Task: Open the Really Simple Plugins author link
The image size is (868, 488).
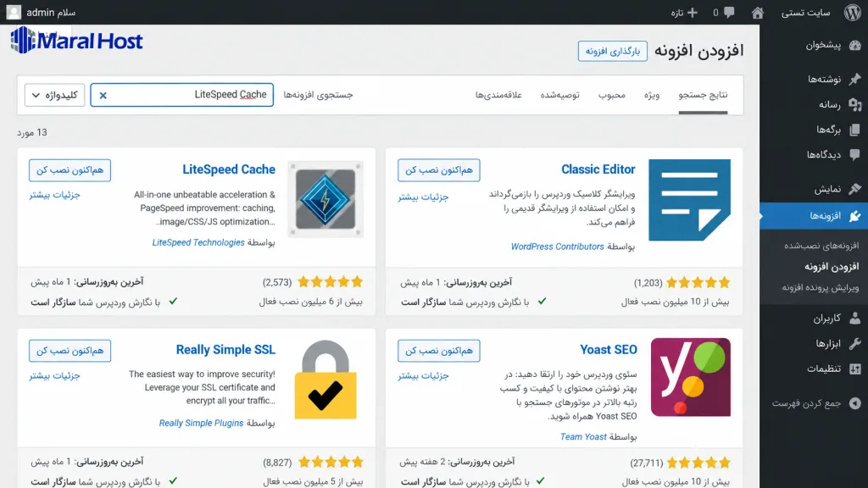Action: pos(201,423)
